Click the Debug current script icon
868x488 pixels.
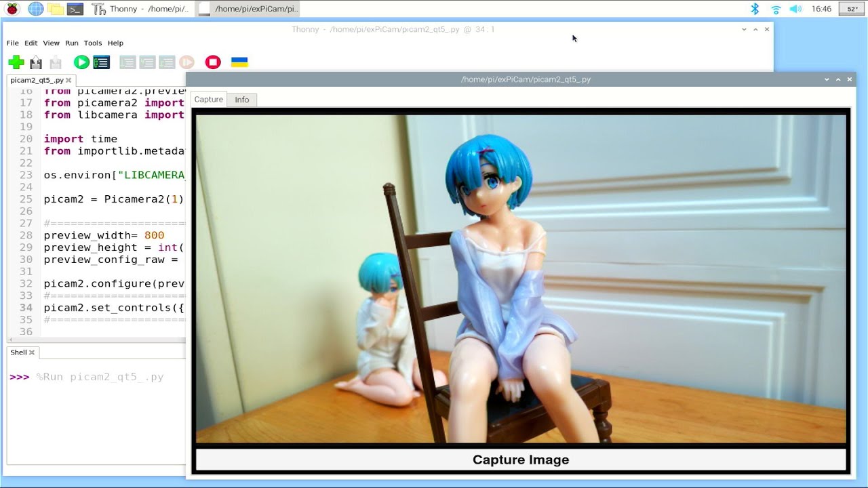[x=102, y=62]
